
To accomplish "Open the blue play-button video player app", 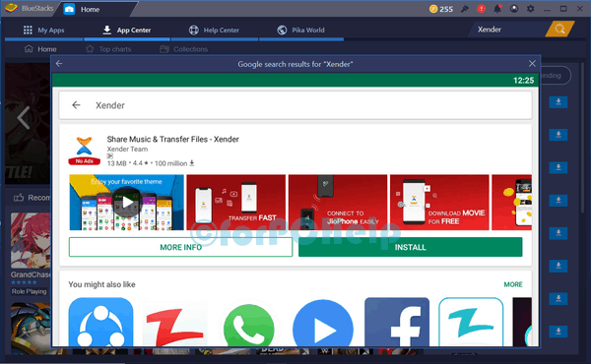I will point(323,322).
